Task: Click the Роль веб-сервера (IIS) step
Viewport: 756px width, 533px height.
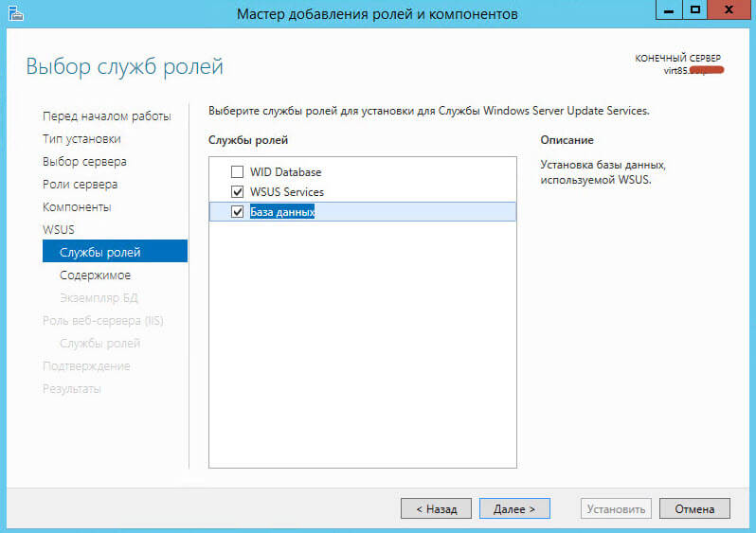Action: 102,321
